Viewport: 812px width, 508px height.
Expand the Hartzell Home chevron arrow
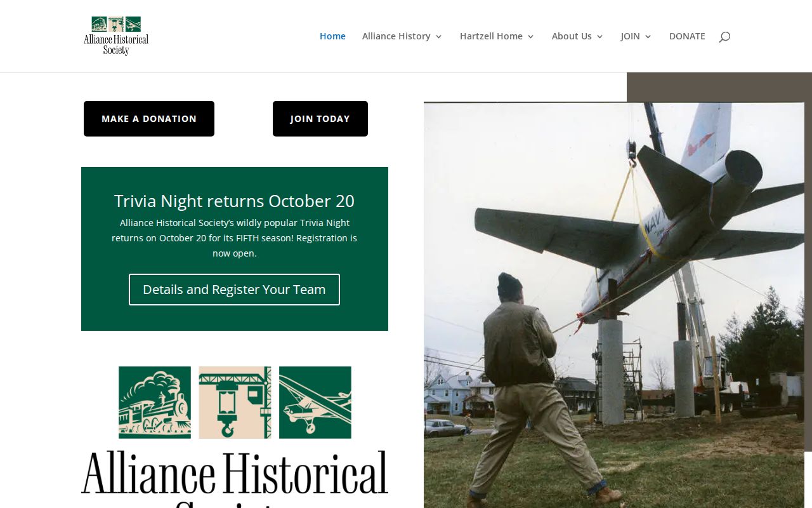tap(530, 37)
